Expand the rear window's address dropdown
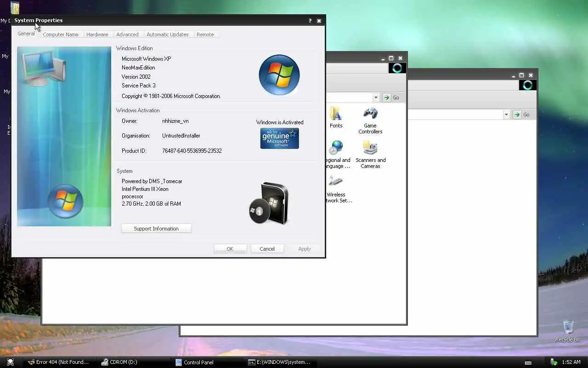588x368 pixels. pos(506,115)
